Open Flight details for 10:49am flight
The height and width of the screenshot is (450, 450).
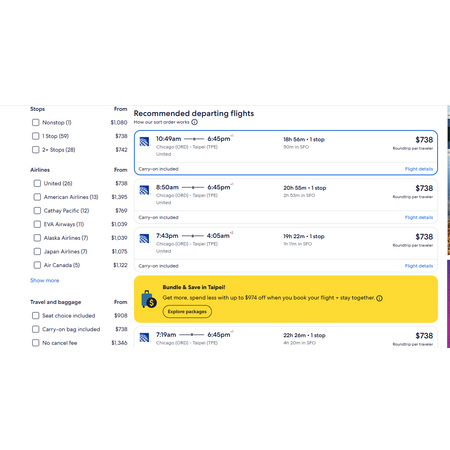click(x=419, y=169)
